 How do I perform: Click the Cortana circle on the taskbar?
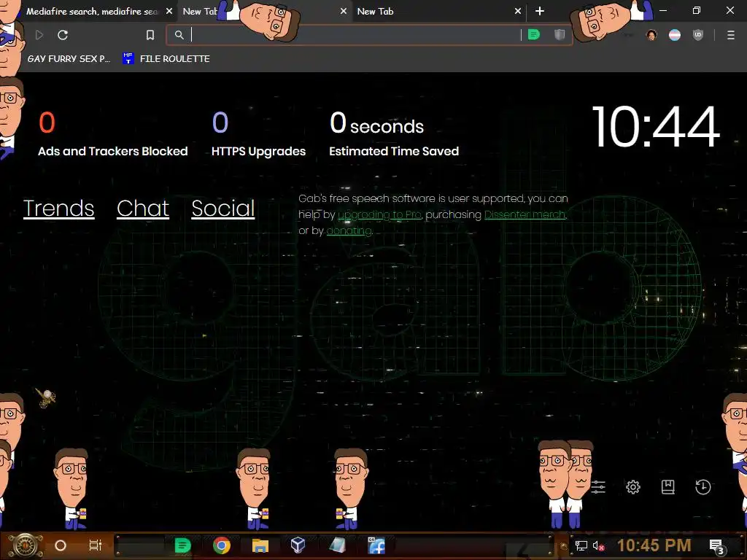coord(61,545)
